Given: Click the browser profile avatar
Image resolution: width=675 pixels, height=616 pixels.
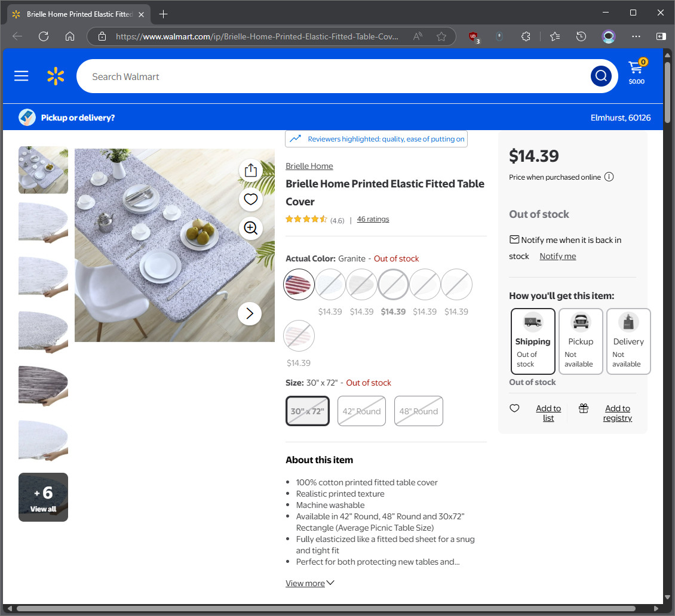Looking at the screenshot, I should pos(608,36).
